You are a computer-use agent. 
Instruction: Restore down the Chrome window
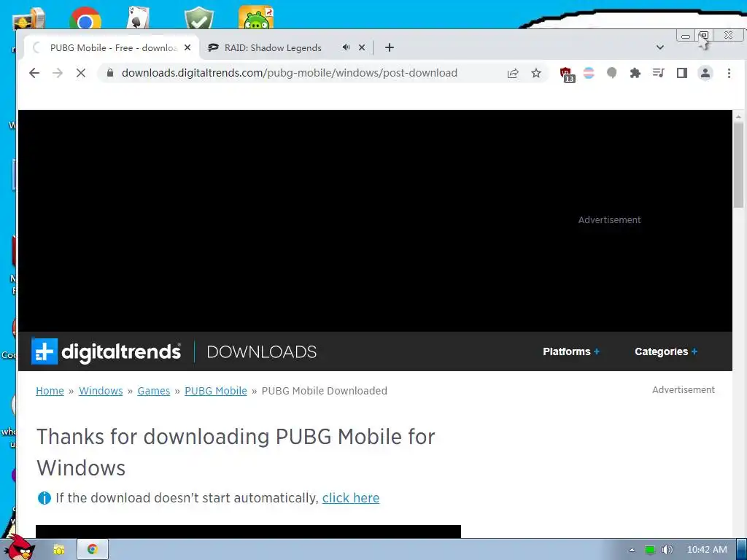pyautogui.click(x=704, y=36)
